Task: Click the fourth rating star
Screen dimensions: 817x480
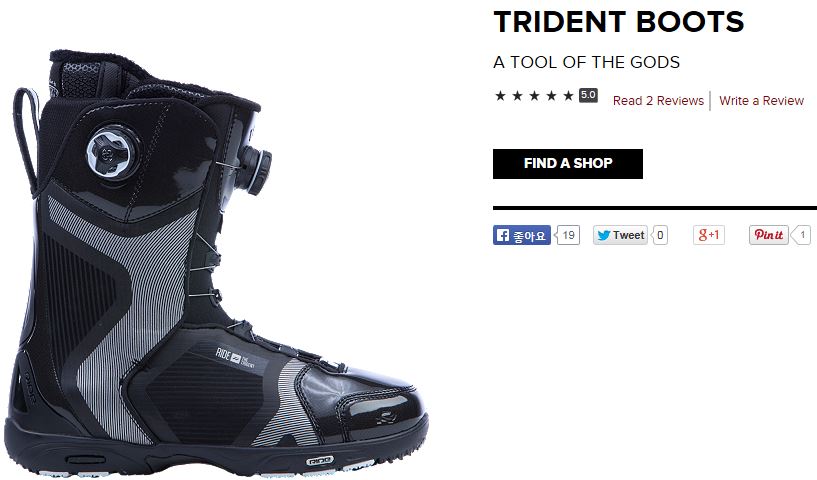Action: [551, 95]
